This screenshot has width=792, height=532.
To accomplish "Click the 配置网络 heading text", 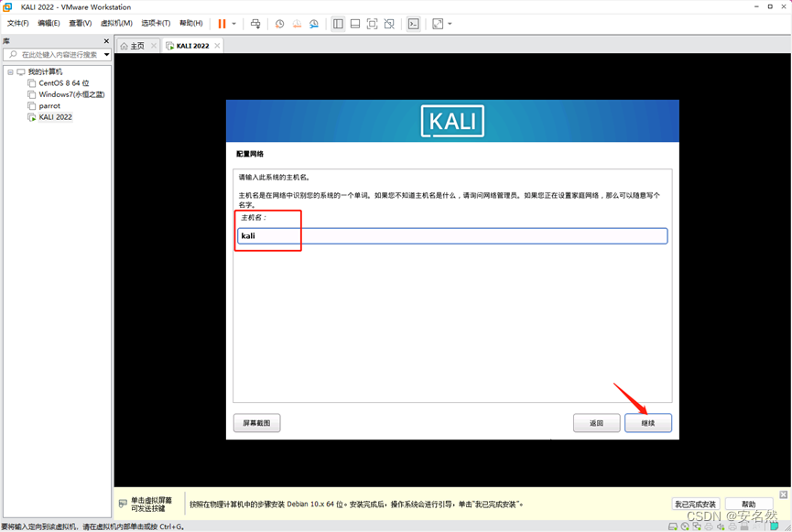I will [x=250, y=154].
